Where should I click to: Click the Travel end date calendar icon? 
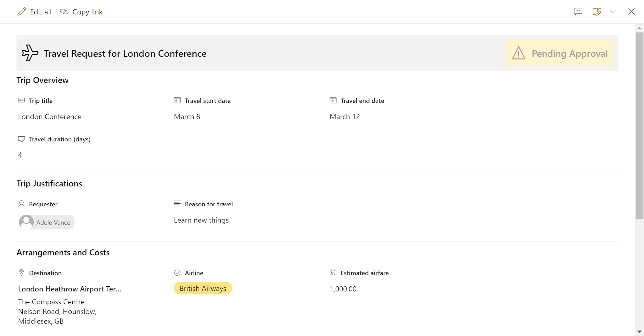tap(333, 100)
